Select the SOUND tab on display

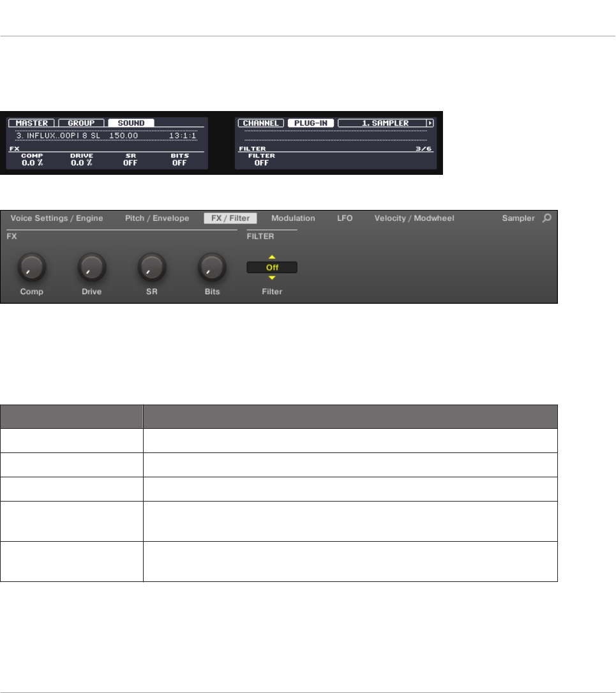pos(131,123)
